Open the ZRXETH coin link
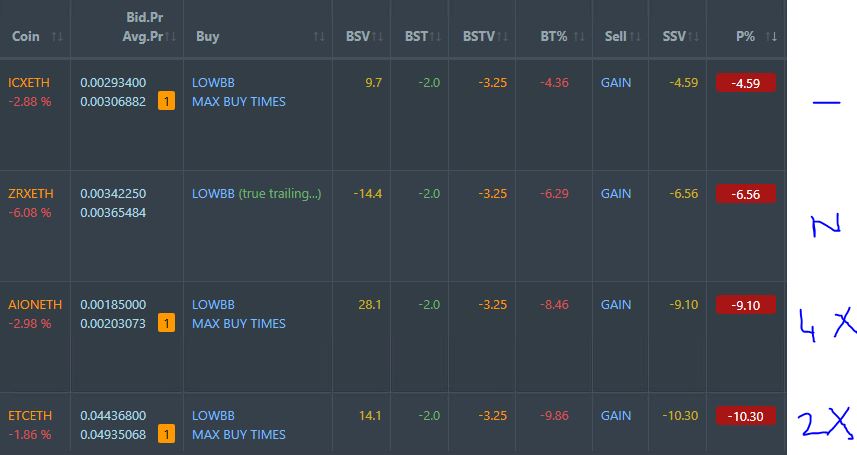 click(x=31, y=194)
